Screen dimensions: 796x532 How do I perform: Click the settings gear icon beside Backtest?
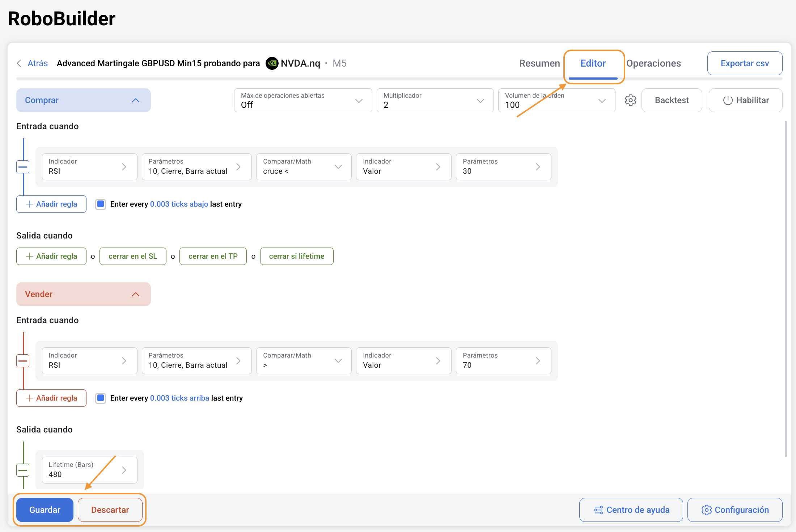(630, 100)
